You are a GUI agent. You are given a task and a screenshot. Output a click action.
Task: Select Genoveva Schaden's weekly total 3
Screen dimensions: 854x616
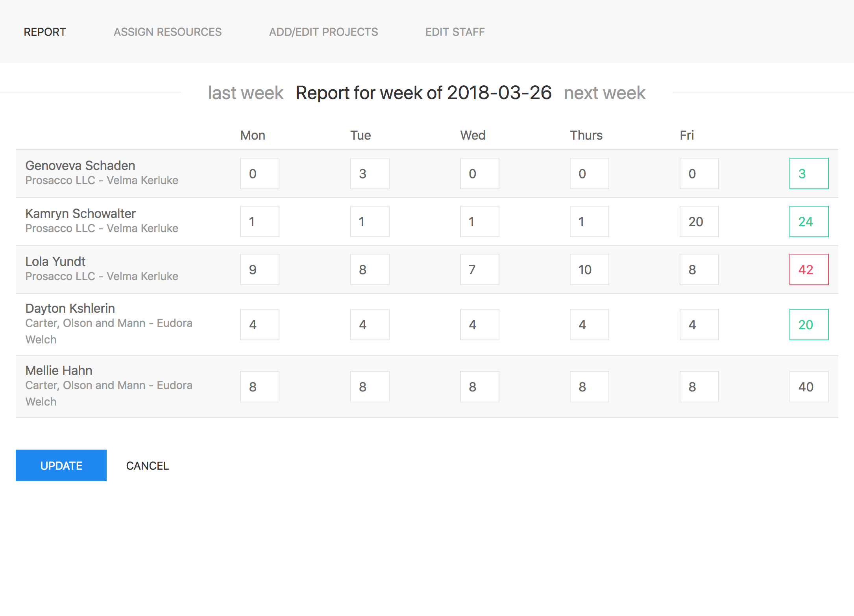click(809, 173)
